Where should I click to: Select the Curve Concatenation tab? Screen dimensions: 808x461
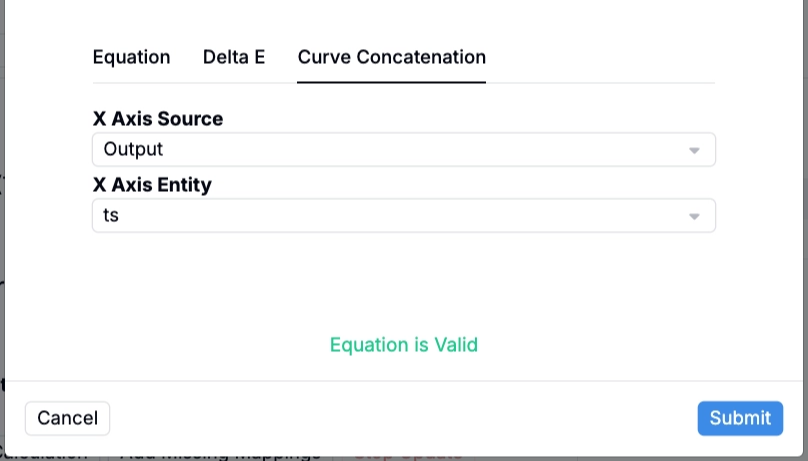(391, 57)
